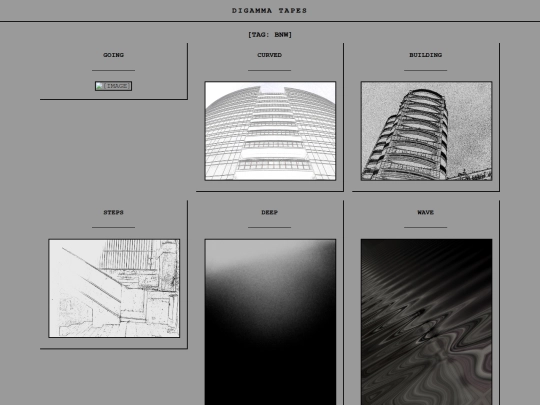
Task: Open the GOING post title
Action: coord(113,55)
